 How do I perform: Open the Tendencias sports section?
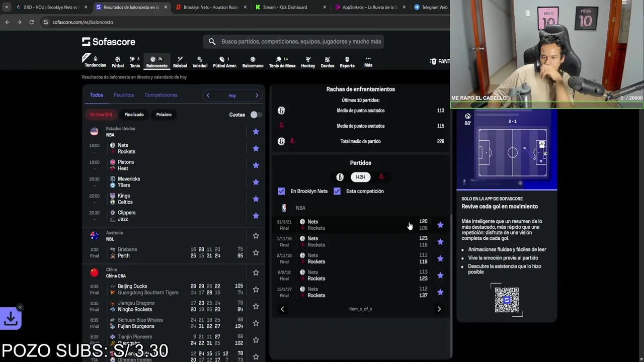(x=95, y=61)
